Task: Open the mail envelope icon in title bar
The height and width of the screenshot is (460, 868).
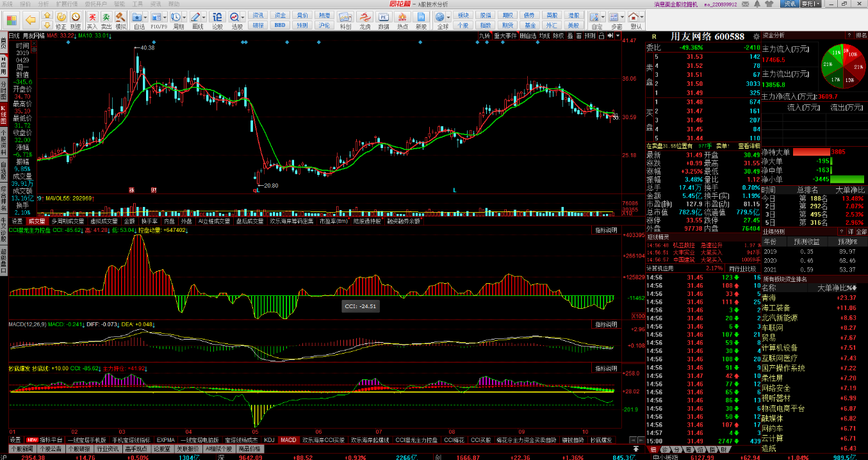Action: [746, 4]
